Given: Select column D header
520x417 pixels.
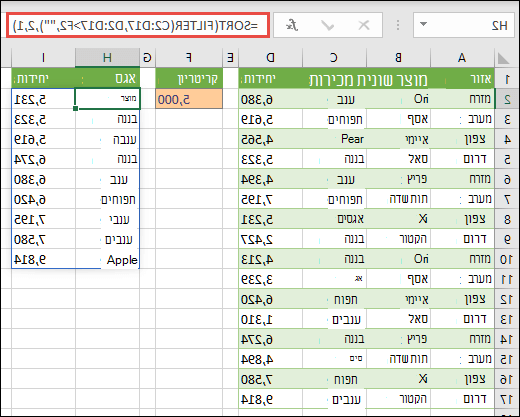Looking at the screenshot, I should coord(270,58).
